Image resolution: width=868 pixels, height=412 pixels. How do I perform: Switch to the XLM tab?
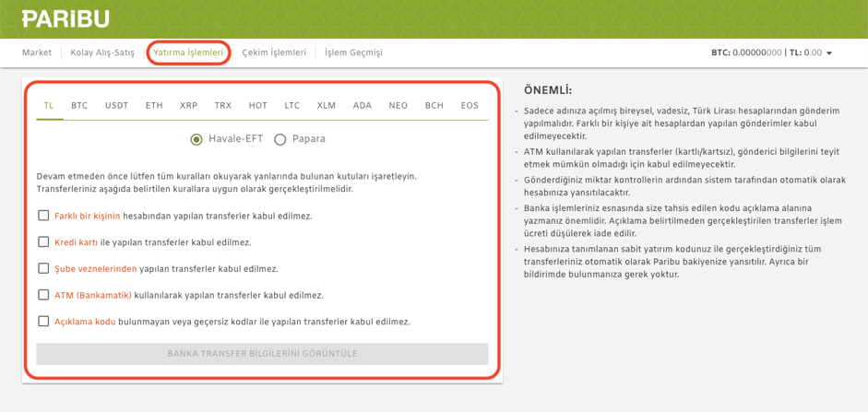(327, 106)
